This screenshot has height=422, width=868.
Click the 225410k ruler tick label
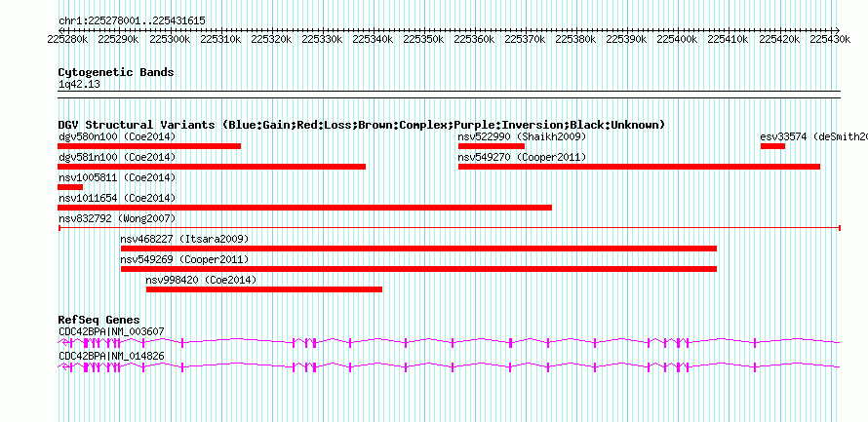(730, 39)
